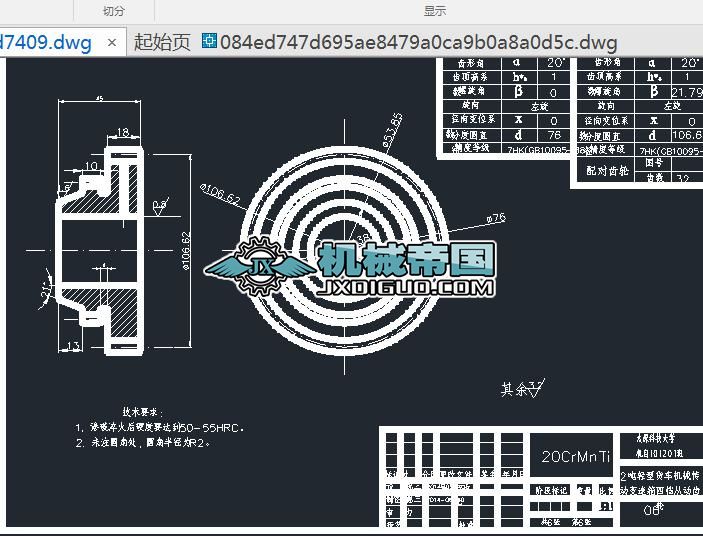The width and height of the screenshot is (703, 536).
Task: Click the 13 bottom dimension value
Action: pos(74,346)
